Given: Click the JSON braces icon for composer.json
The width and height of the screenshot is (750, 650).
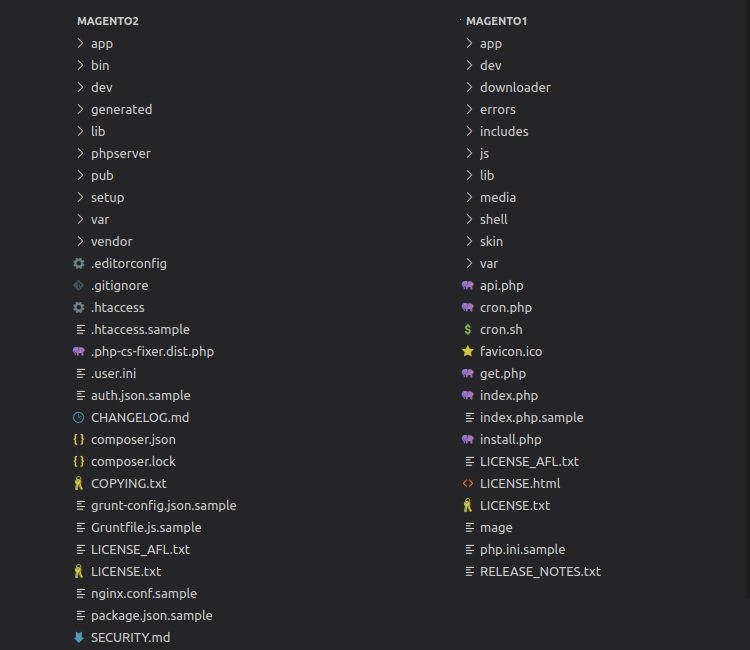Looking at the screenshot, I should click(x=79, y=439).
